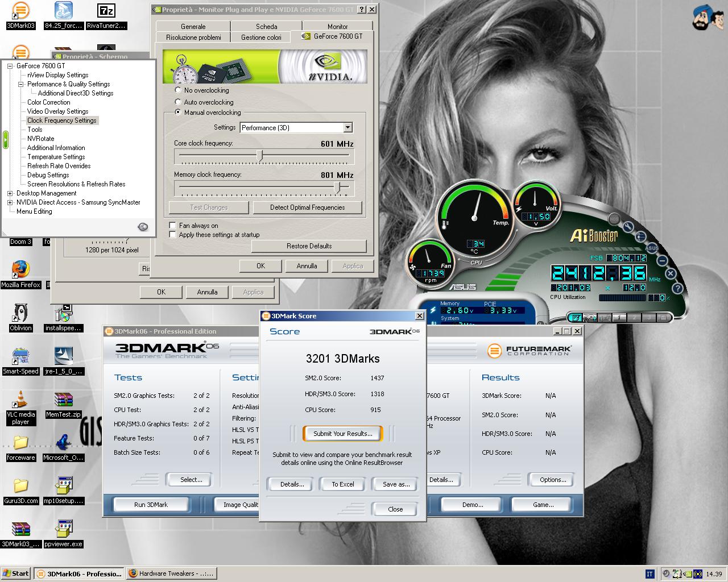Click Restore Defaults button
Image resolution: width=728 pixels, height=582 pixels.
(309, 246)
